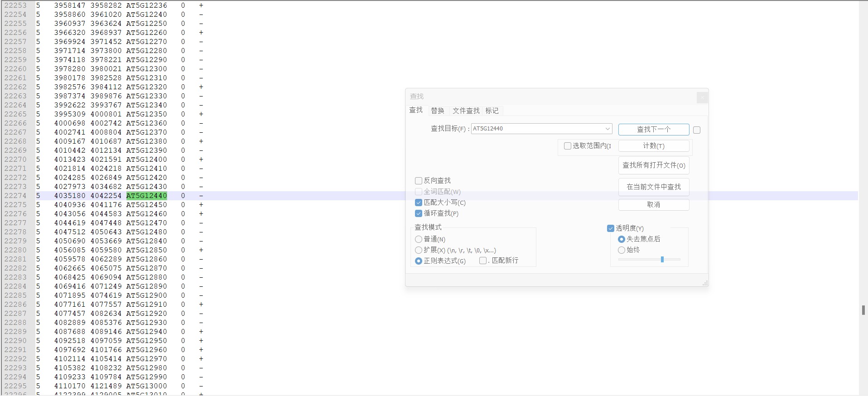Select transparency option 失去焦点后

(622, 239)
